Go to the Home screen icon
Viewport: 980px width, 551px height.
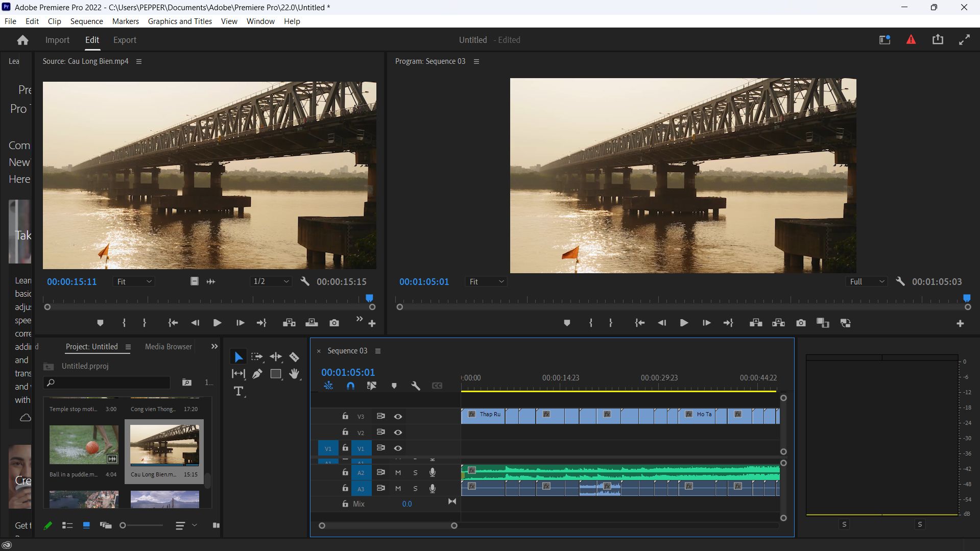(x=22, y=40)
